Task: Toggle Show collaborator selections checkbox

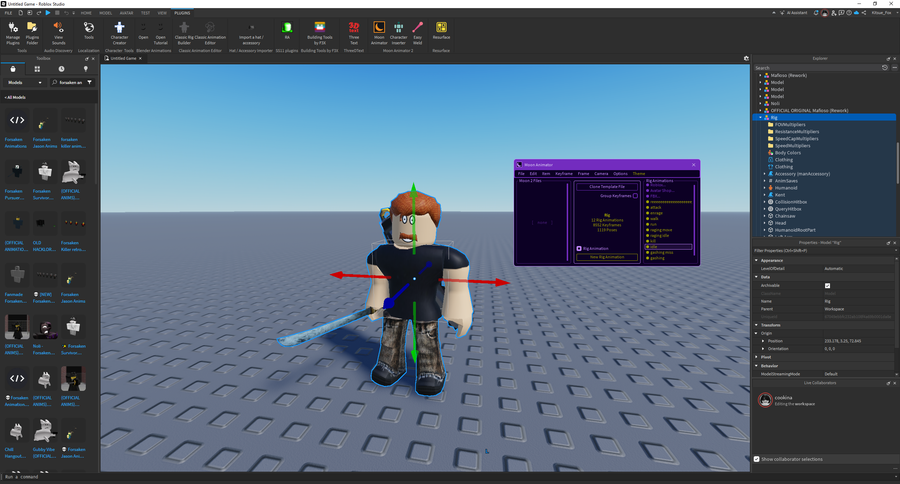Action: coord(757,459)
